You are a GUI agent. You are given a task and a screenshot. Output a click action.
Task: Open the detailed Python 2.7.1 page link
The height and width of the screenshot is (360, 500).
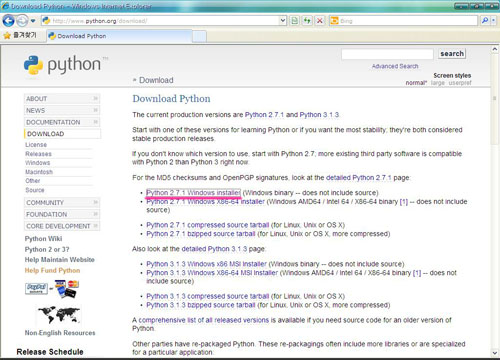coord(359,178)
